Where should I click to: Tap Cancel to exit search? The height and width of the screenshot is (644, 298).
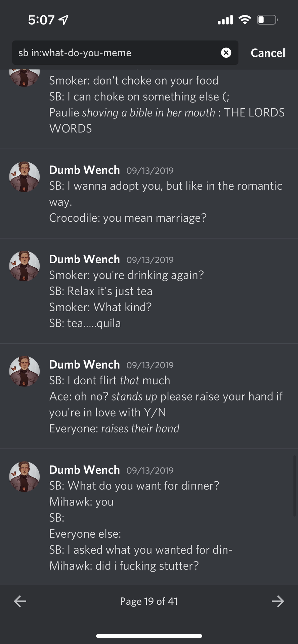(x=268, y=53)
